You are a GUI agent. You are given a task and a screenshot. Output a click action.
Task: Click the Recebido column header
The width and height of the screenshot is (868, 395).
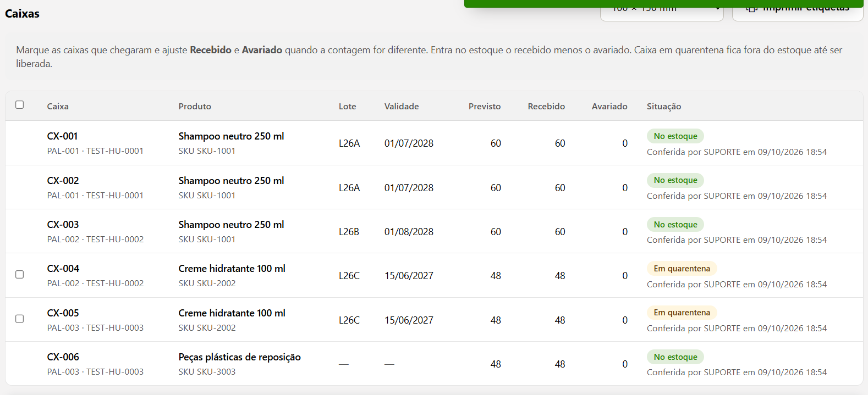546,107
